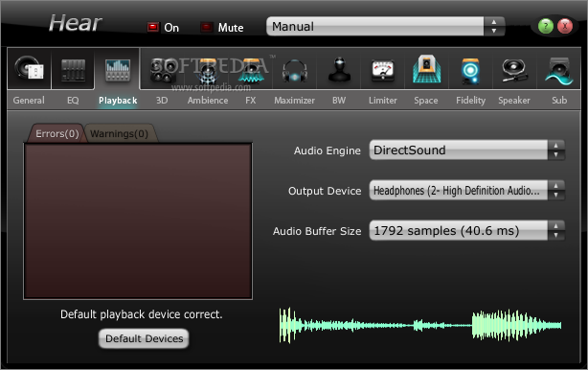
Task: Click the Default Devices button
Action: [144, 338]
